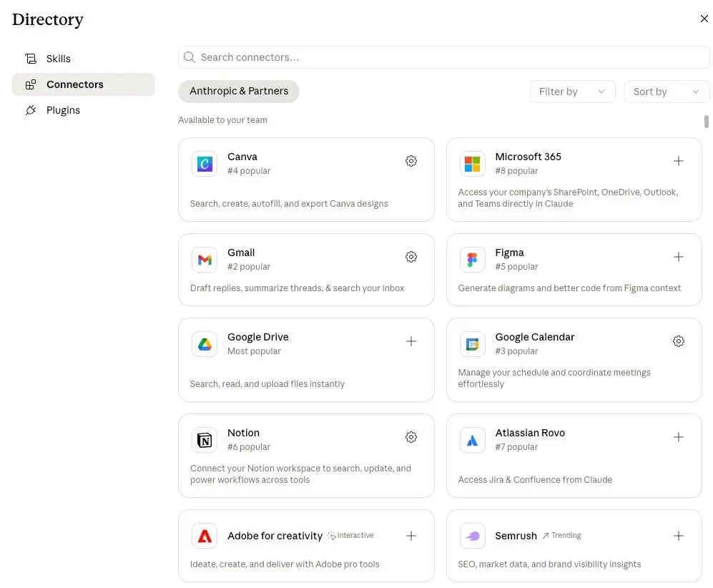This screenshot has width=713, height=588.
Task: Click the Gmail logo icon
Action: [x=205, y=260]
